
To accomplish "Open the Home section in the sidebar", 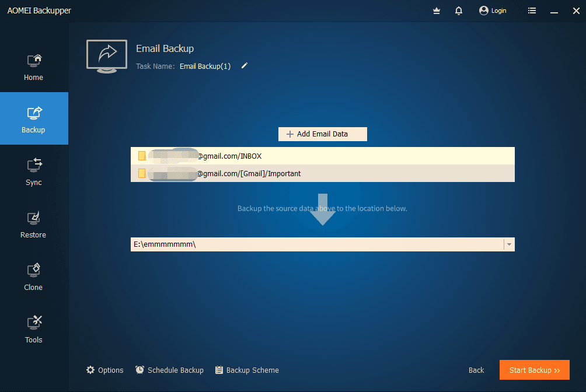I will (x=34, y=67).
